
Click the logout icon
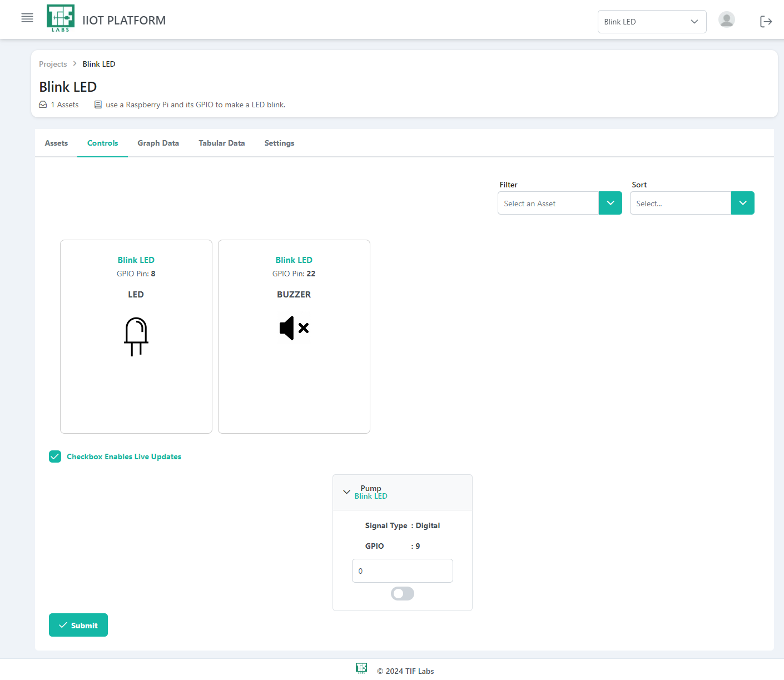766,22
